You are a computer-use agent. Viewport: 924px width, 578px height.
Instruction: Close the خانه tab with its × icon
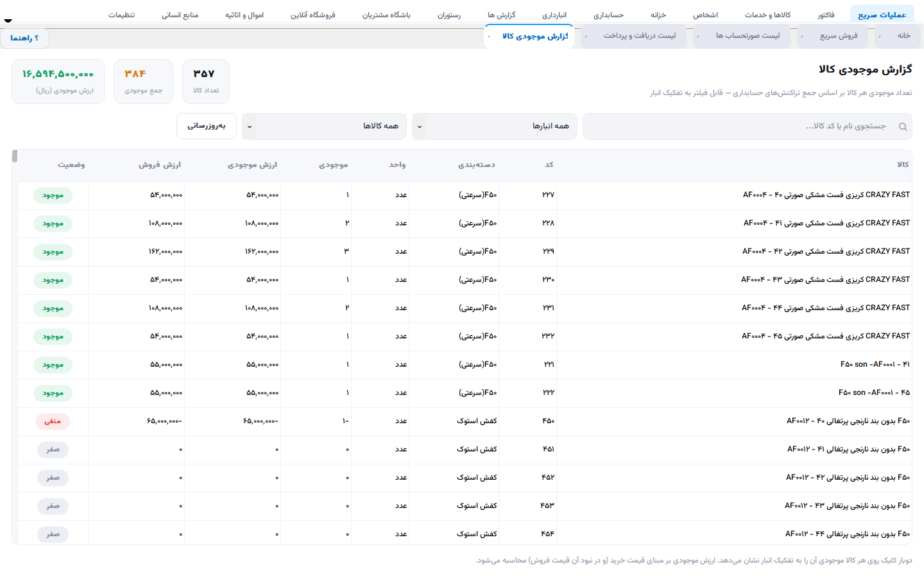[x=880, y=37]
